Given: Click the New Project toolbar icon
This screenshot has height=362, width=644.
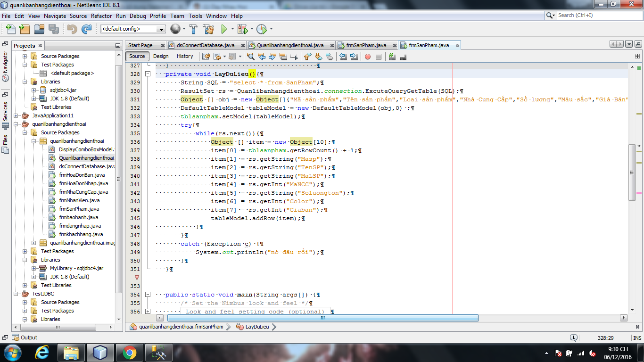Looking at the screenshot, I should pos(24,29).
